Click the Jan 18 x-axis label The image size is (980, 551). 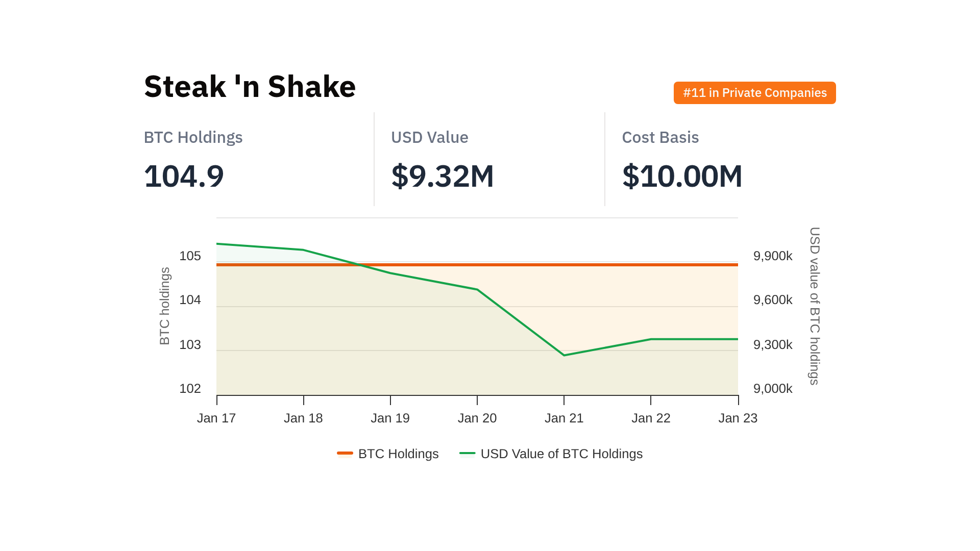coord(303,418)
